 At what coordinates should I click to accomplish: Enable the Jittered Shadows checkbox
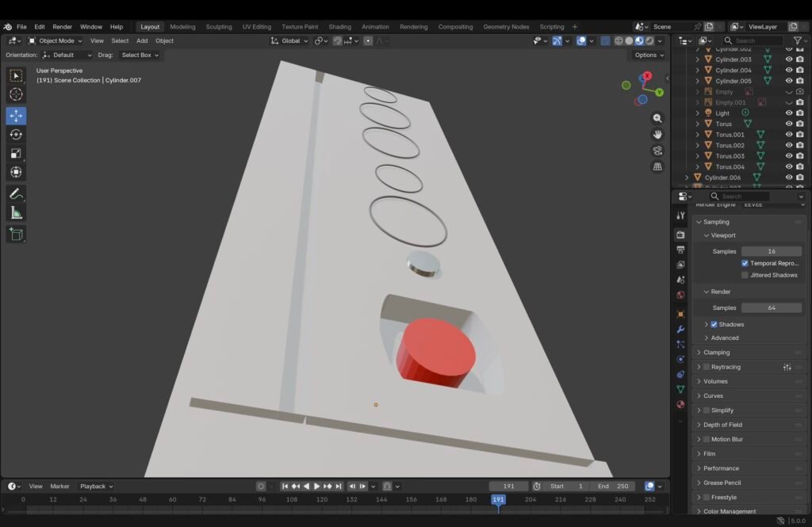[745, 275]
